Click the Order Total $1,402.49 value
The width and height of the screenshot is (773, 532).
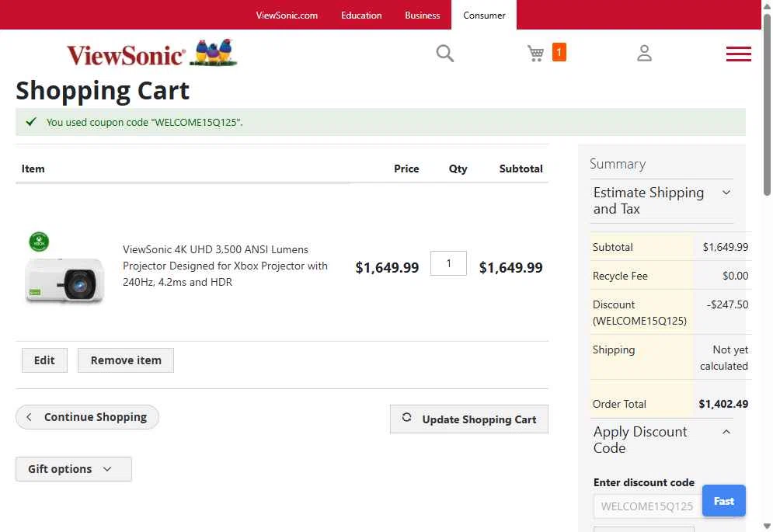point(723,405)
